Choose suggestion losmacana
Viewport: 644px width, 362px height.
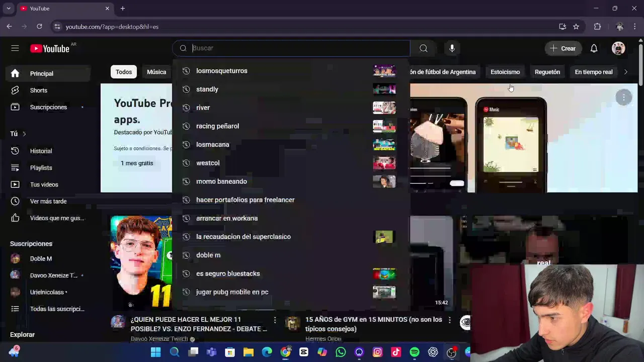pos(291,144)
